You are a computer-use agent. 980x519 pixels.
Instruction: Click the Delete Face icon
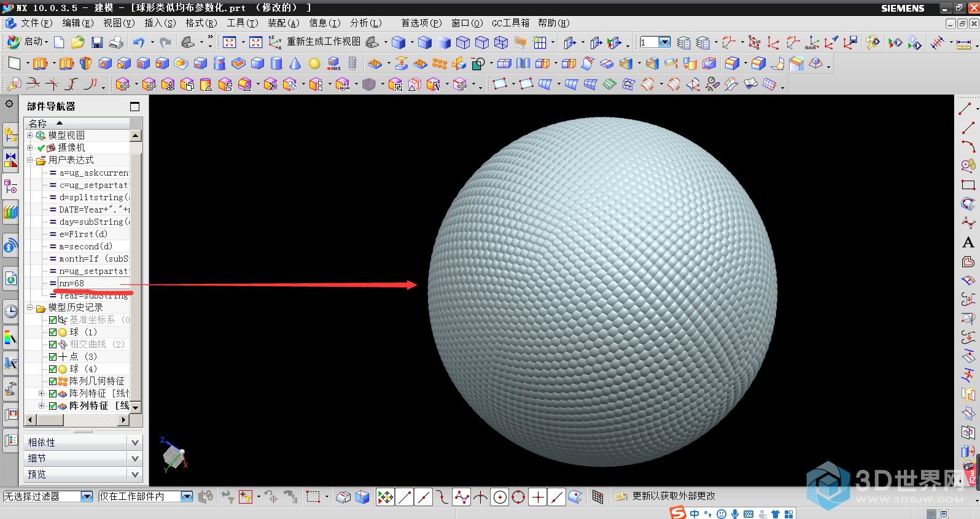pyautogui.click(x=271, y=85)
